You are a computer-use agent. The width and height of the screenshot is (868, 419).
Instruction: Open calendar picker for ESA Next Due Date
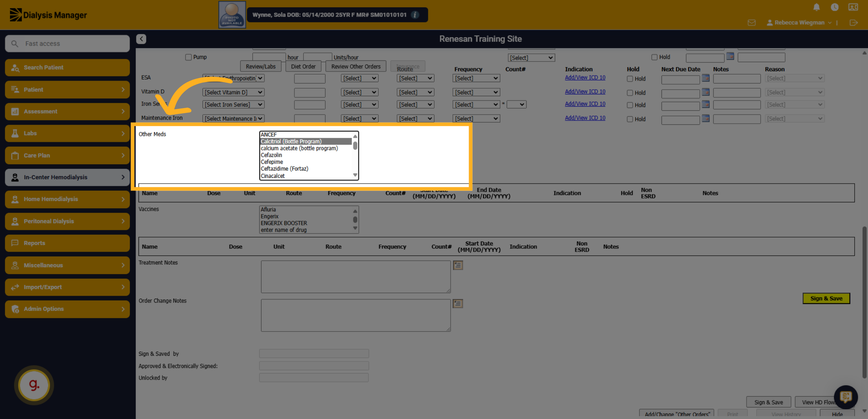click(x=706, y=78)
